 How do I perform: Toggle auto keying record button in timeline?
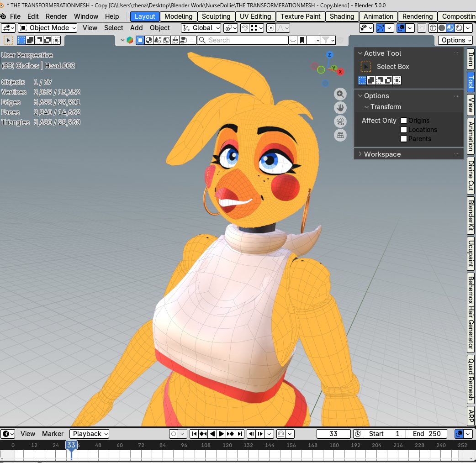pos(174,434)
